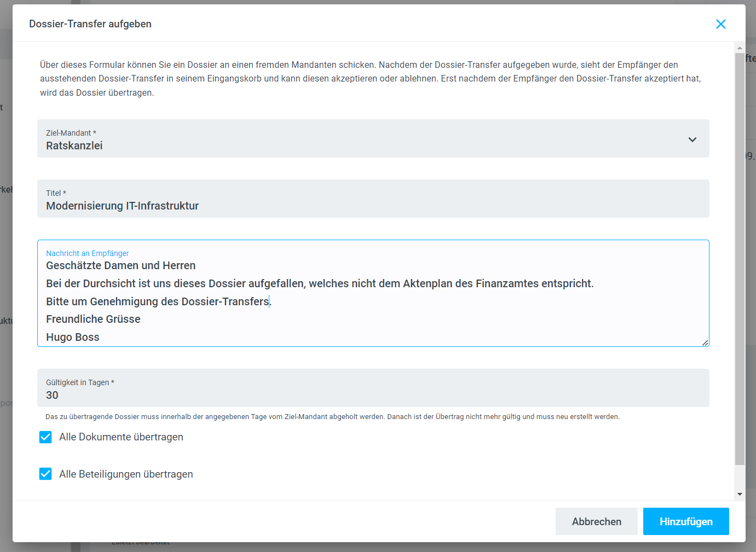Submit the transfer with Hinzufügen

685,521
